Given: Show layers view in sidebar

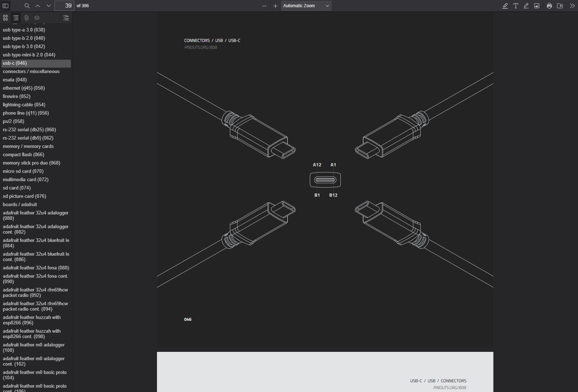Looking at the screenshot, I should click(x=37, y=18).
